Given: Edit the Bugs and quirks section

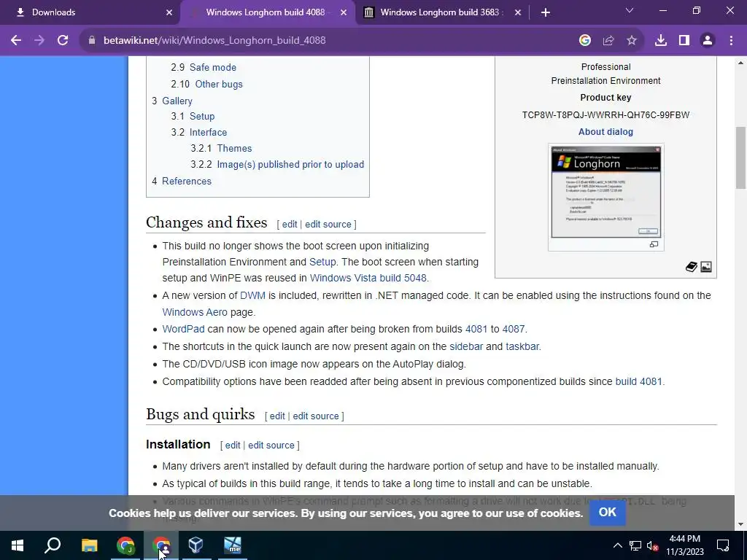Looking at the screenshot, I should [x=277, y=416].
